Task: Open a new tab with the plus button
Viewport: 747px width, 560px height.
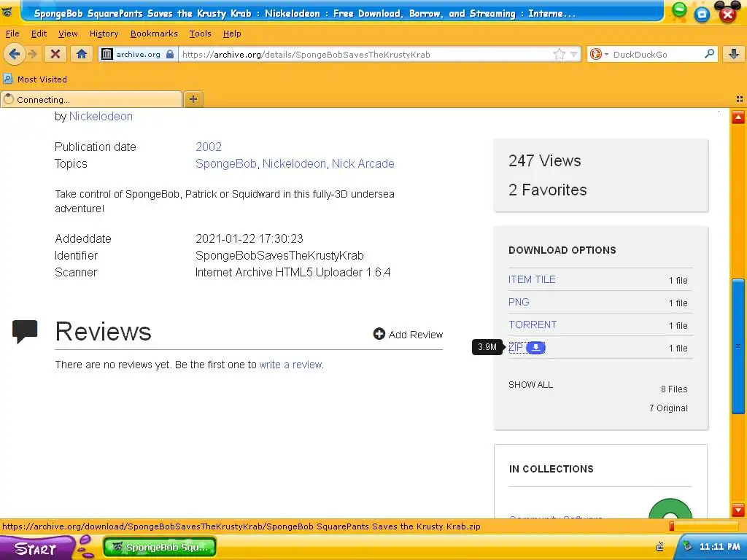Action: (x=193, y=99)
